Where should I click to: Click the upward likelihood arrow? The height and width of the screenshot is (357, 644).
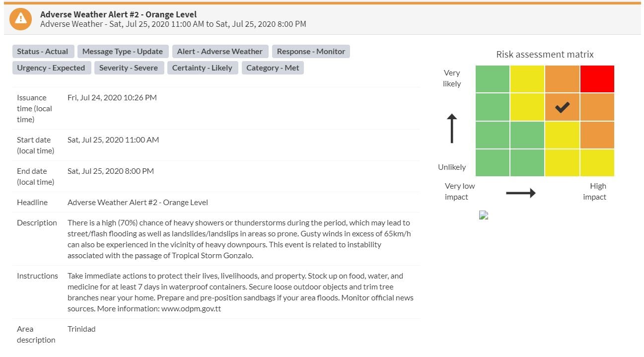click(x=451, y=128)
